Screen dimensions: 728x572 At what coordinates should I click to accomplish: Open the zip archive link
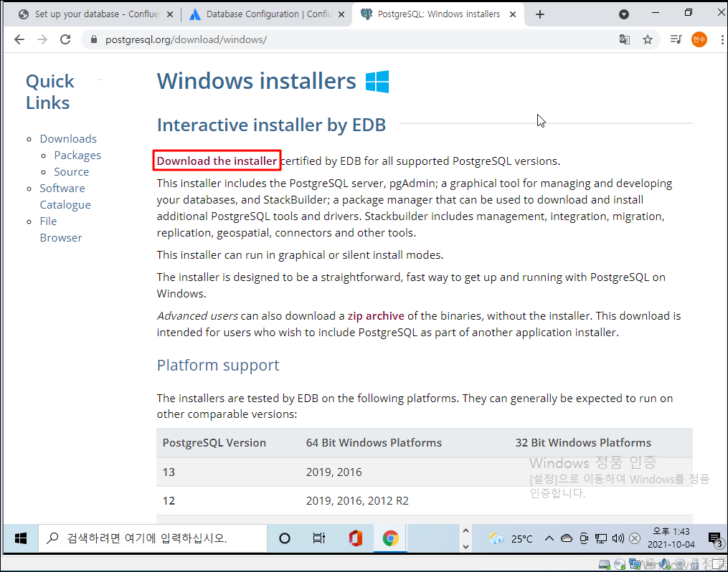[376, 316]
